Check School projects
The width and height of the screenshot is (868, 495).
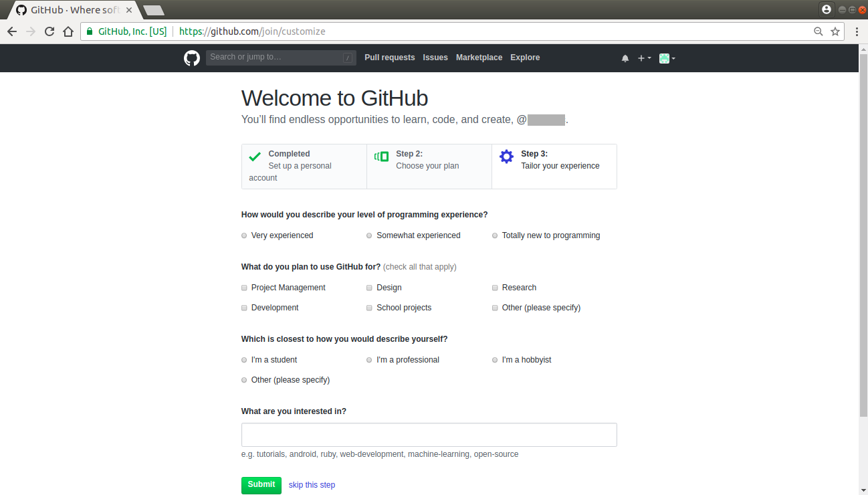coord(369,308)
